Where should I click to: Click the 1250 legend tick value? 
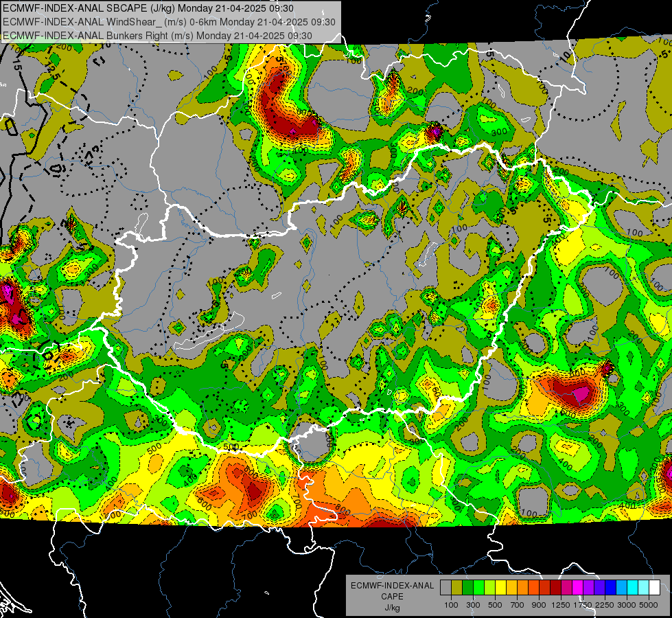point(561,605)
